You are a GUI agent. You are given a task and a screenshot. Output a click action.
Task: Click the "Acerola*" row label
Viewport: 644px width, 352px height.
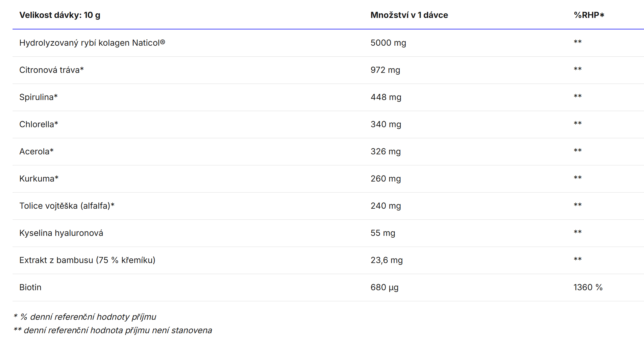click(x=36, y=152)
